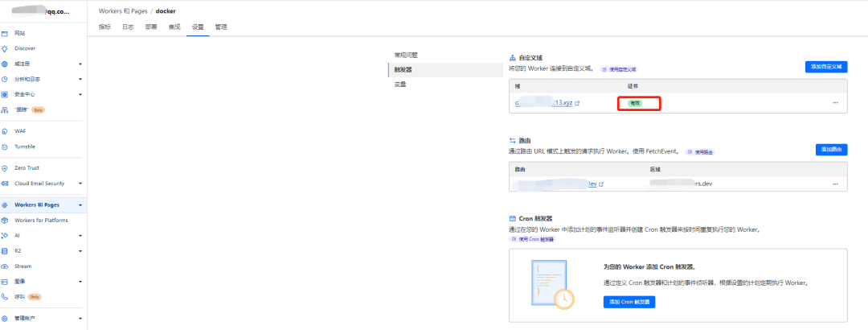Expand the 域注册 sidebar arrow
This screenshot has width=868, height=330.
80,64
